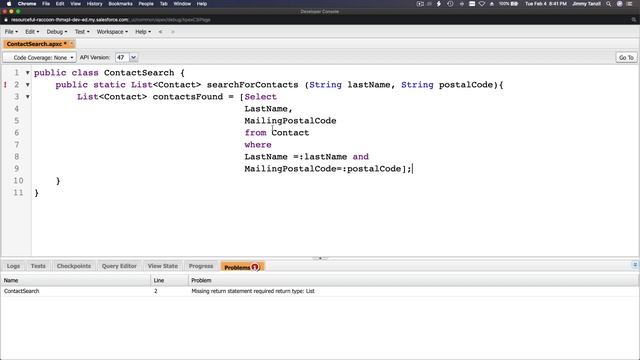Image resolution: width=640 pixels, height=360 pixels.
Task: Open the People menu in macOS menu bar
Action: 146,4
